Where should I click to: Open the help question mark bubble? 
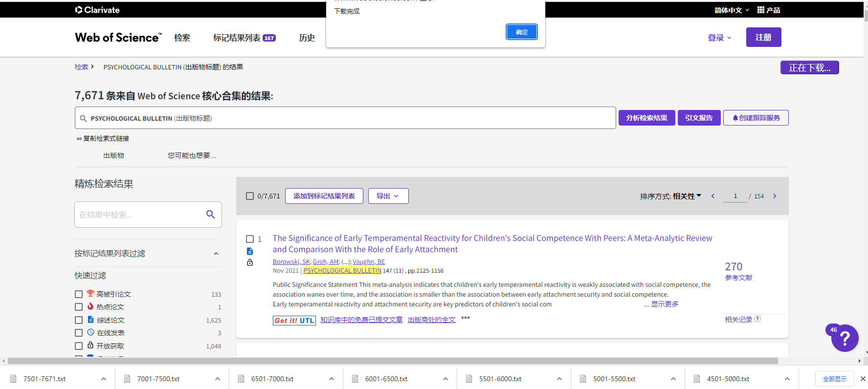click(845, 338)
